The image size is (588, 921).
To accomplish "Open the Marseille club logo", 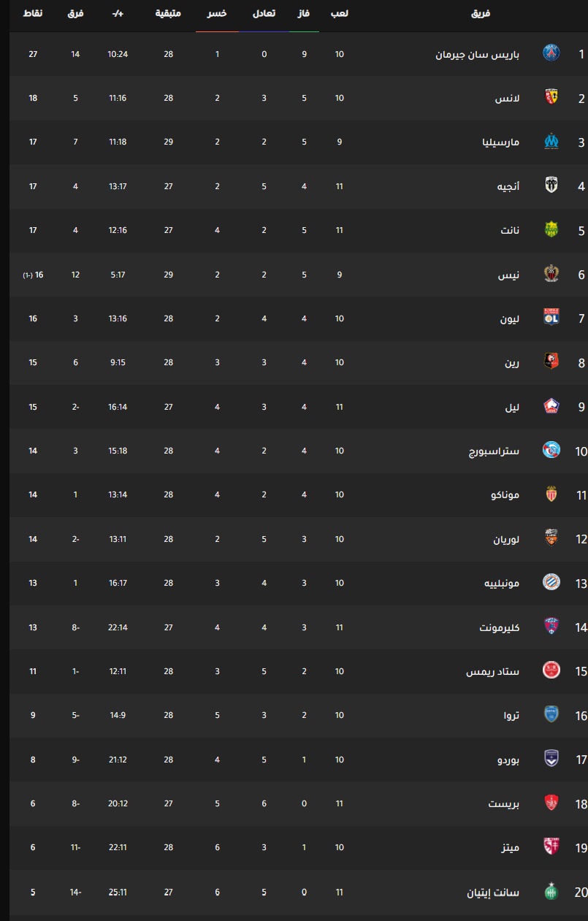I will (551, 142).
